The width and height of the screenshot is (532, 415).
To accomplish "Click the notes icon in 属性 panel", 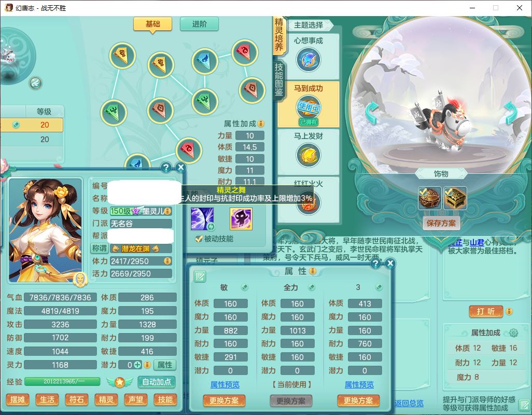I will (200, 276).
